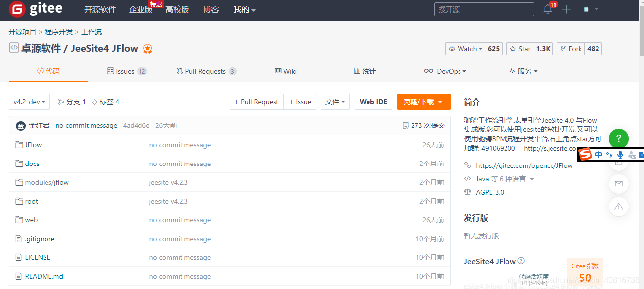
Task: Click the Sogou microphone icon
Action: (x=620, y=155)
